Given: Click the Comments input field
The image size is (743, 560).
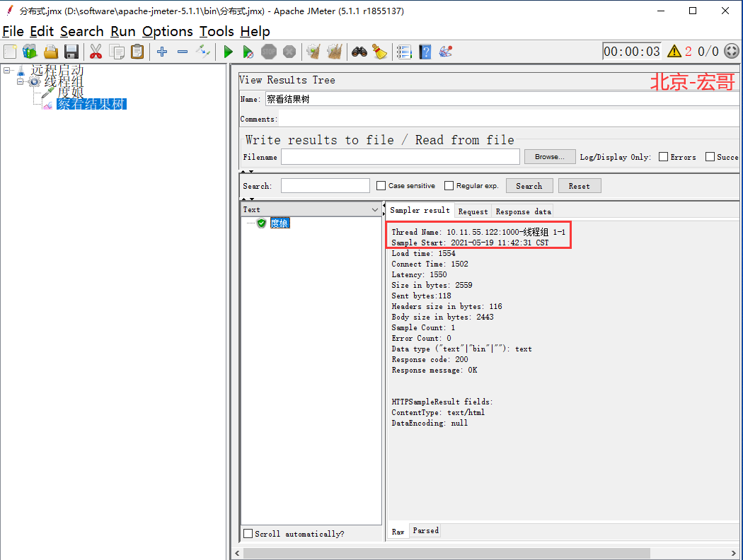Looking at the screenshot, I should [x=509, y=119].
